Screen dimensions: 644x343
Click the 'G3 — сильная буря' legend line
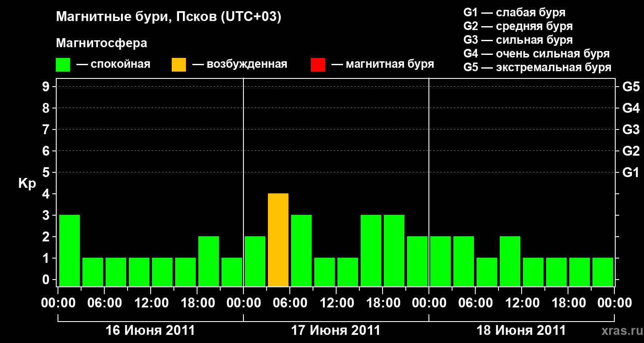pos(518,40)
